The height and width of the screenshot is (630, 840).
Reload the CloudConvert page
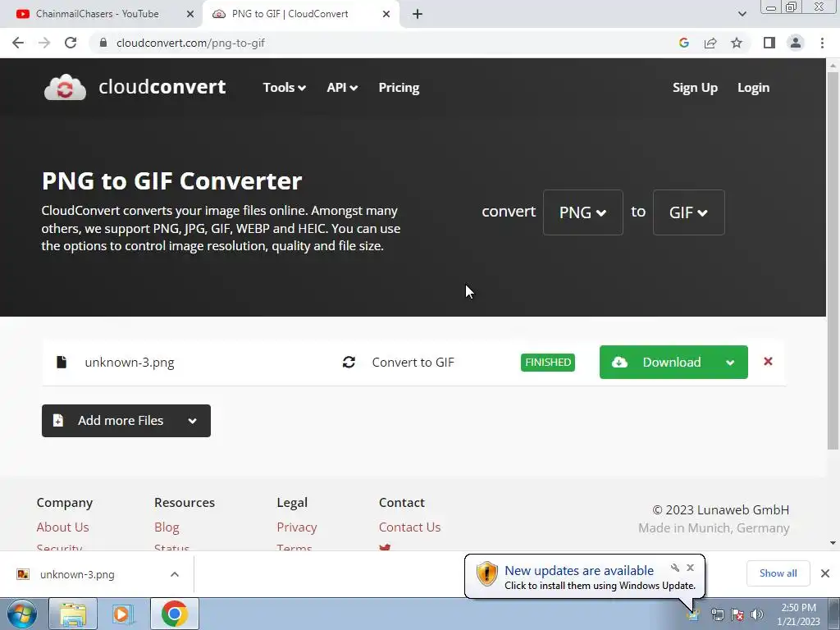71,43
